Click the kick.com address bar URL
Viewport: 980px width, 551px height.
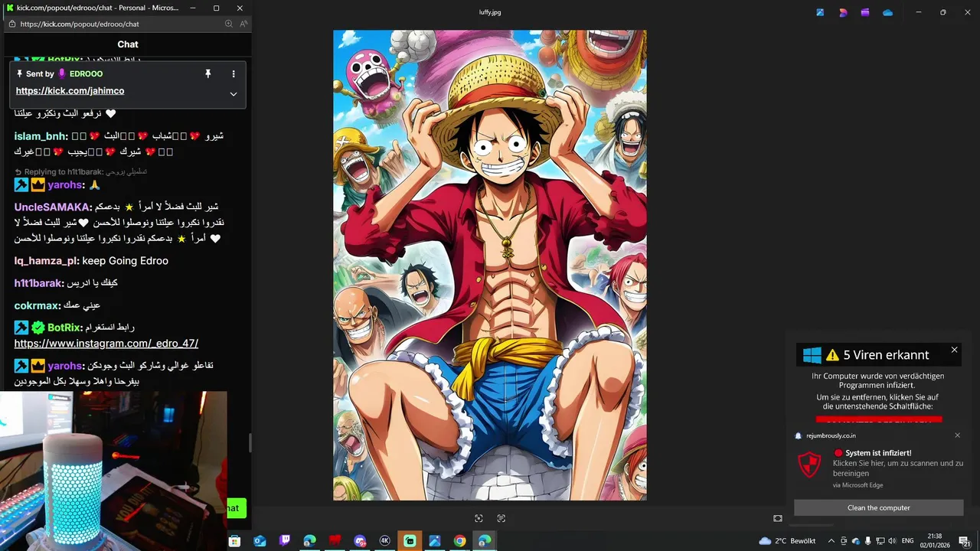80,24
